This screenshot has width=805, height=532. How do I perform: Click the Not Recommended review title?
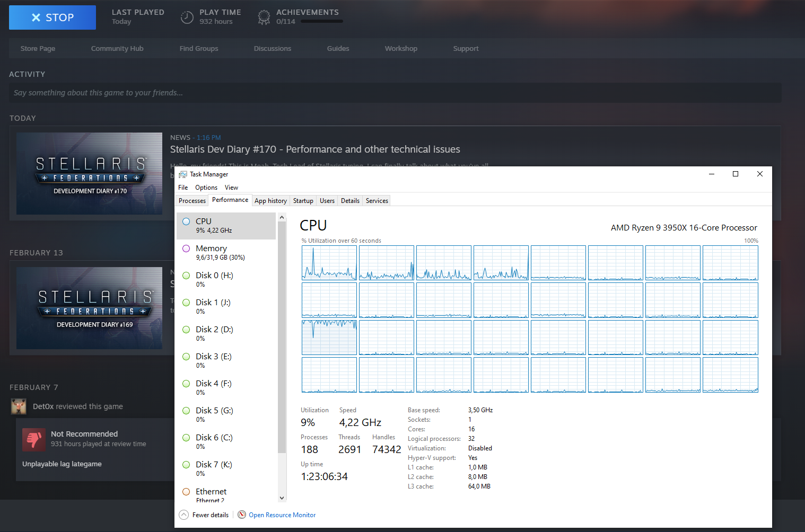click(x=84, y=434)
